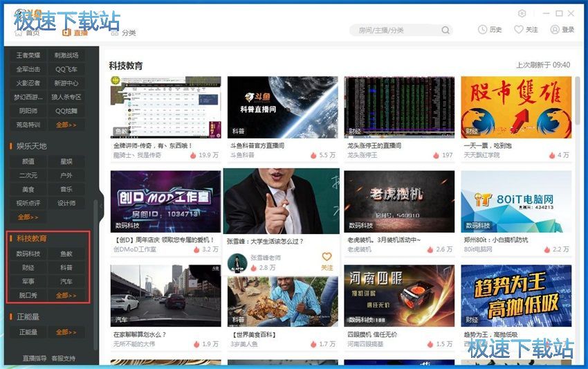The width and height of the screenshot is (588, 369).
Task: Click streamer name 老虎攒机
Action: point(359,249)
